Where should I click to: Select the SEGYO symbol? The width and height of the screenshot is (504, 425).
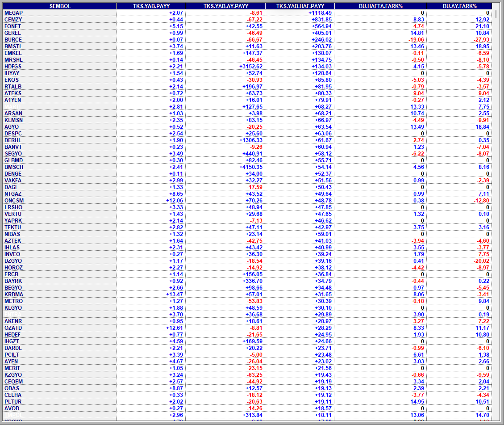[13, 154]
